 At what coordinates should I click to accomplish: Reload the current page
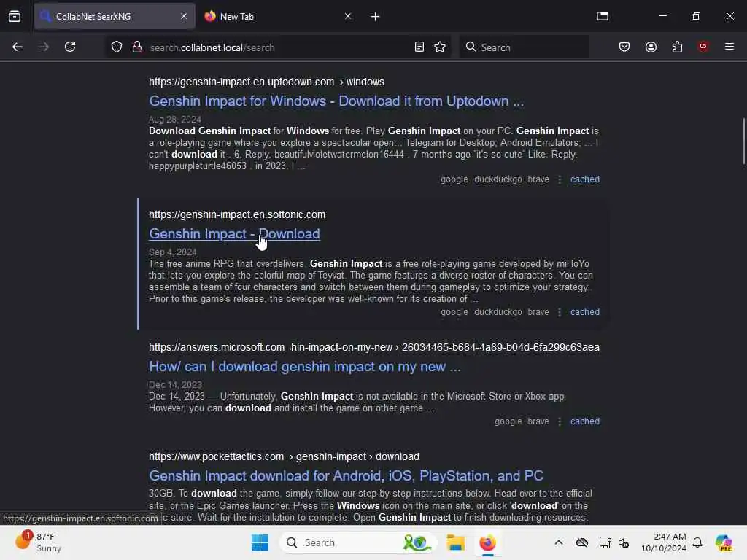click(x=70, y=47)
